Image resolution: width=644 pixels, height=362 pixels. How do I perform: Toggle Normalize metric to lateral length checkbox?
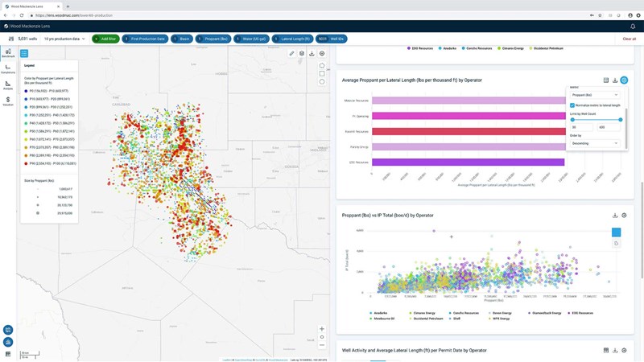(572, 105)
